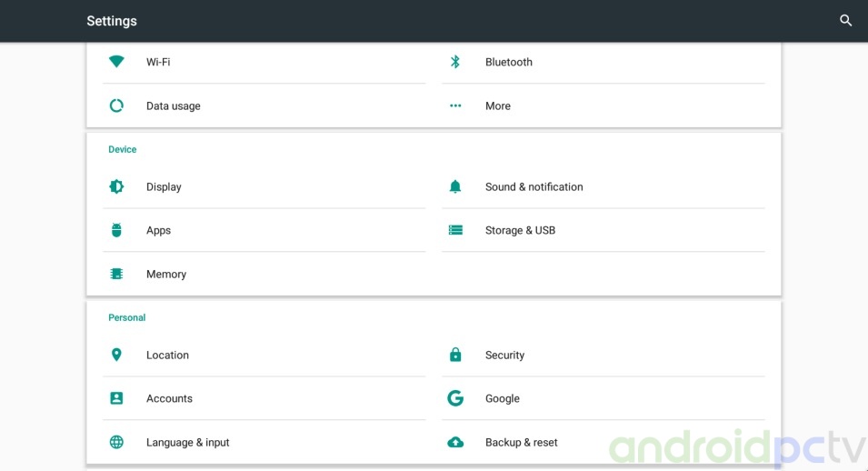The height and width of the screenshot is (471, 868).
Task: Tap the Location pin icon
Action: point(116,355)
